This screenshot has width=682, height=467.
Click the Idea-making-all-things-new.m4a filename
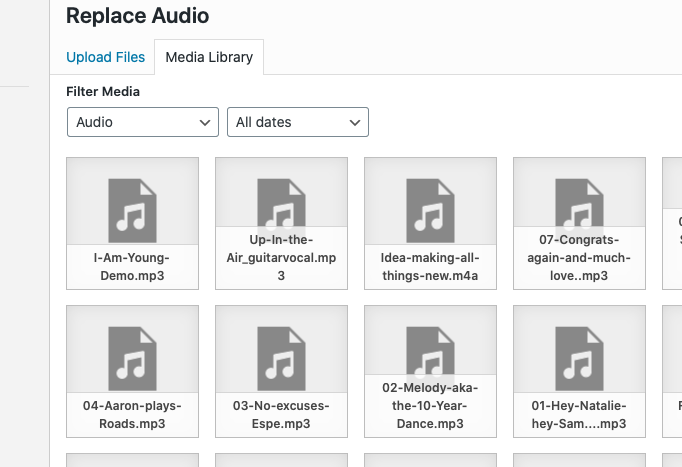pyautogui.click(x=430, y=267)
